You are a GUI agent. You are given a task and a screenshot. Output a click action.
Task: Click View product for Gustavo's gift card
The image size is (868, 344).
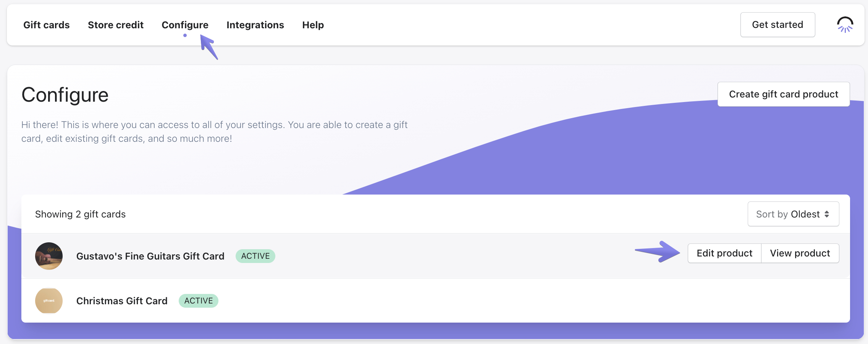click(800, 253)
